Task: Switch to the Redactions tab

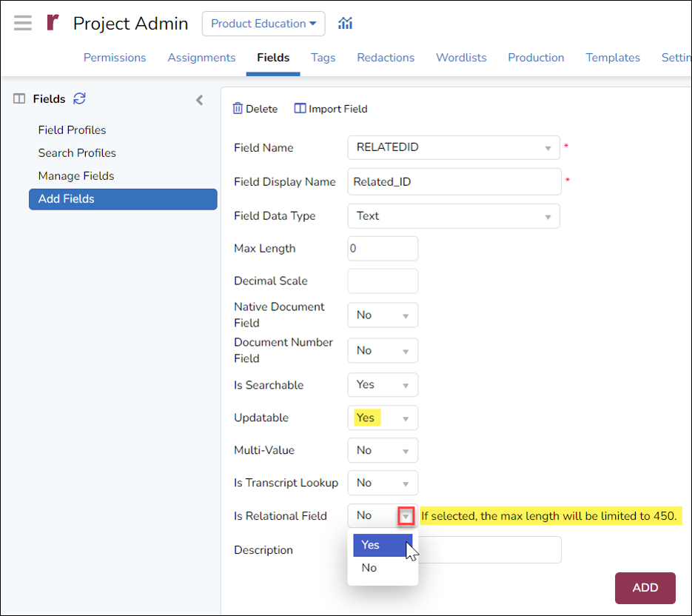Action: pyautogui.click(x=386, y=57)
